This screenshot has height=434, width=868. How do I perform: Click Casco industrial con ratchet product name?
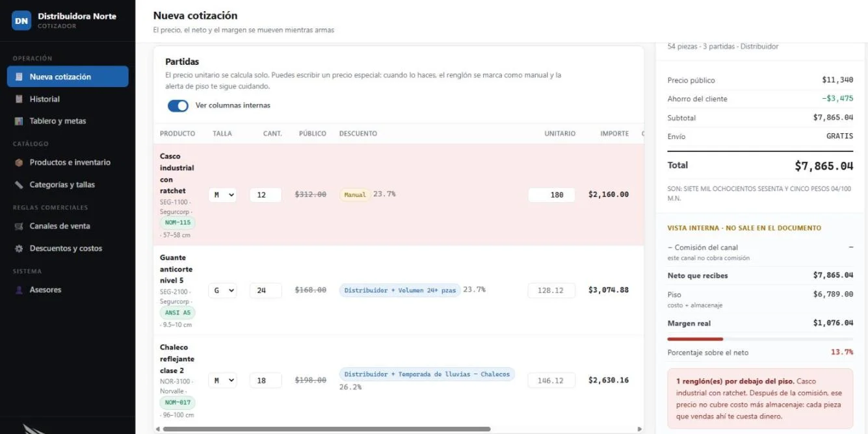(177, 173)
